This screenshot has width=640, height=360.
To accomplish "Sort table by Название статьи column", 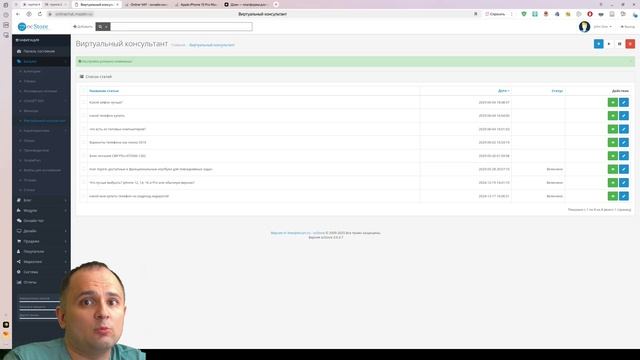I will tap(104, 91).
